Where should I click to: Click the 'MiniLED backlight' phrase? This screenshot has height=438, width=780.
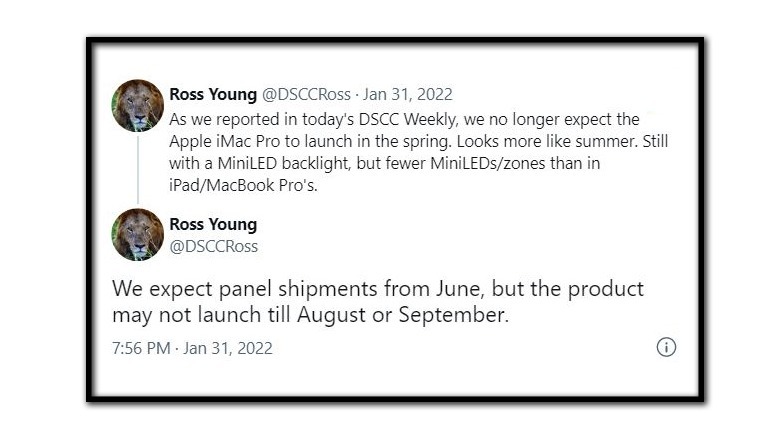pos(284,163)
